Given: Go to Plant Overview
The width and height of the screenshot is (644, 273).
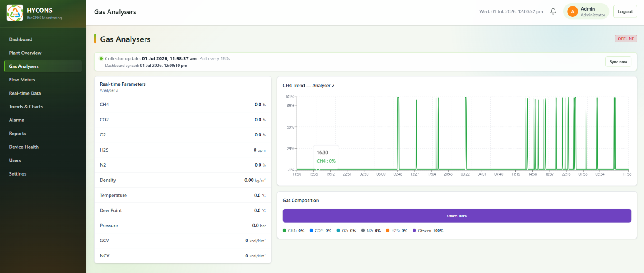Looking at the screenshot, I should point(43,53).
